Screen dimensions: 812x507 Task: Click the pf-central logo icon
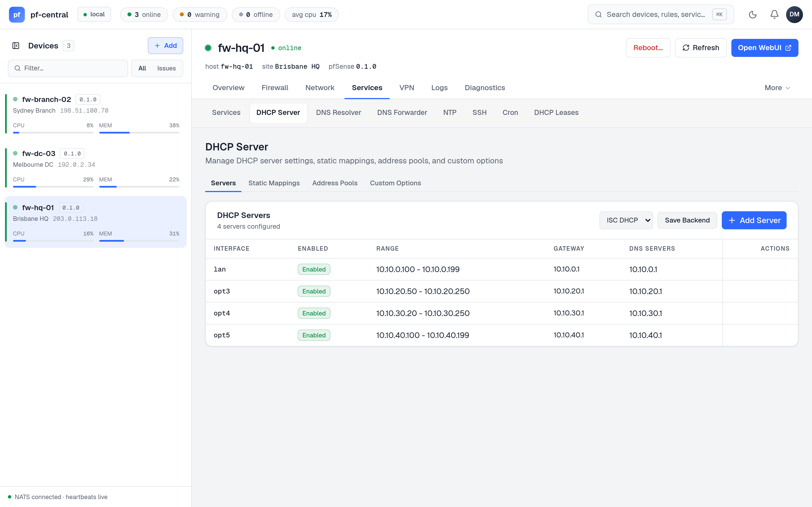pos(17,14)
